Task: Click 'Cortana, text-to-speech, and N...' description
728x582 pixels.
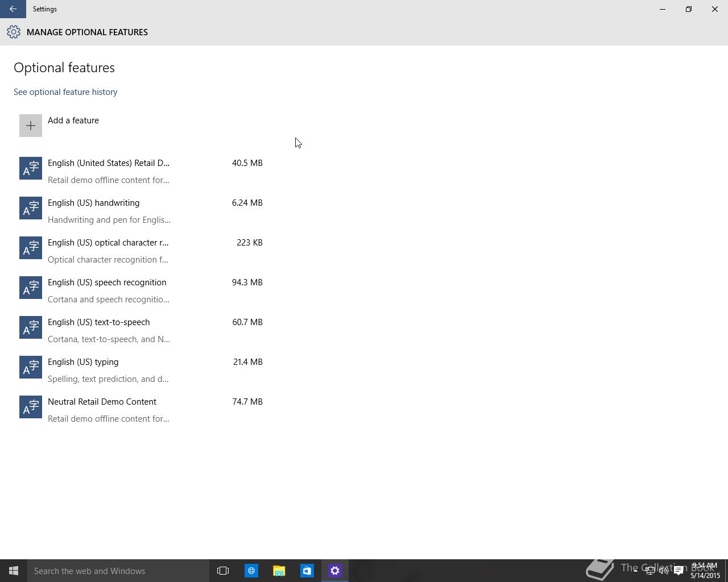Action: coord(109,339)
